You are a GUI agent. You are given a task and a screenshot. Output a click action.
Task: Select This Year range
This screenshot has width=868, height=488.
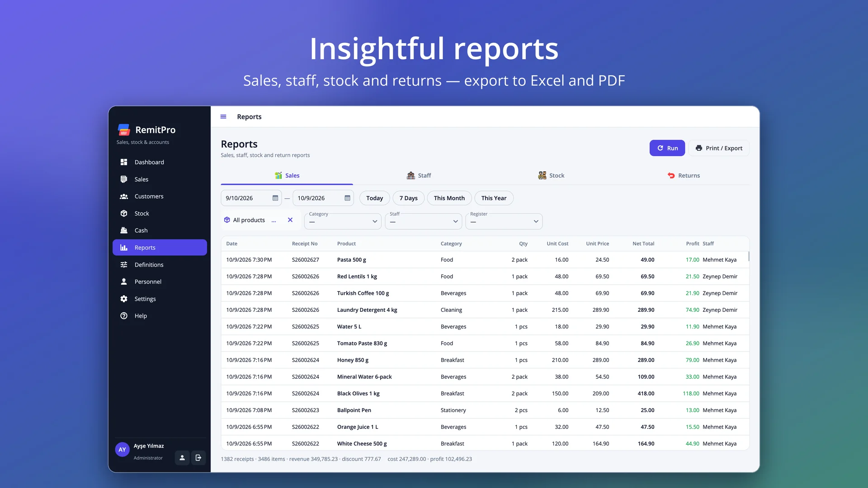pos(494,198)
